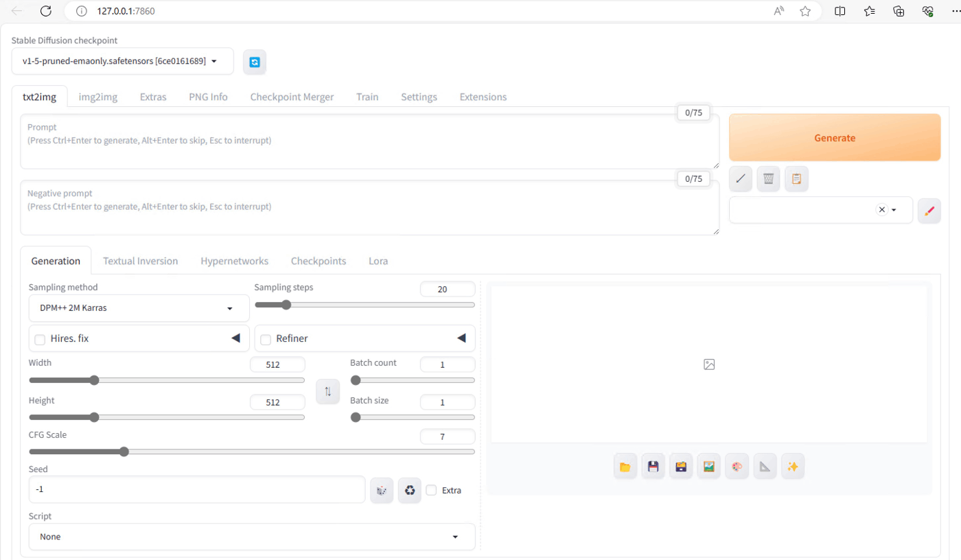961x560 pixels.
Task: Switch to the Extras tab
Action: click(153, 97)
